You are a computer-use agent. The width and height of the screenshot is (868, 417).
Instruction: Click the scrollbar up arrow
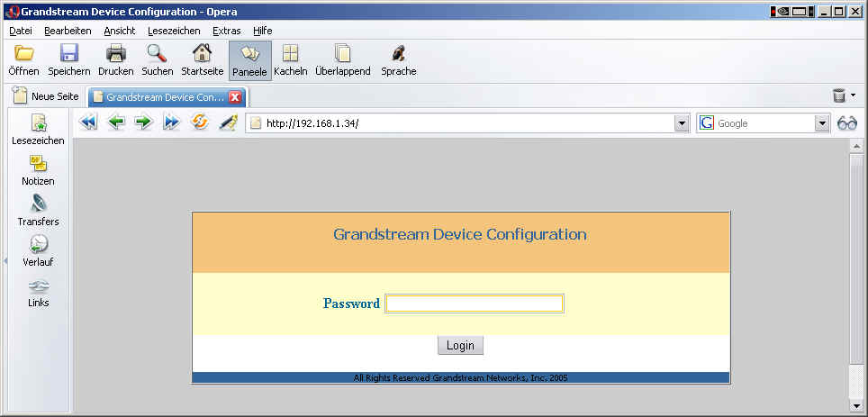(x=856, y=146)
